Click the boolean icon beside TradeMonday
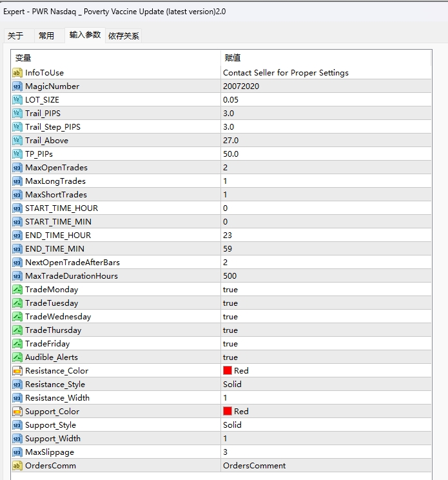 pos(17,290)
